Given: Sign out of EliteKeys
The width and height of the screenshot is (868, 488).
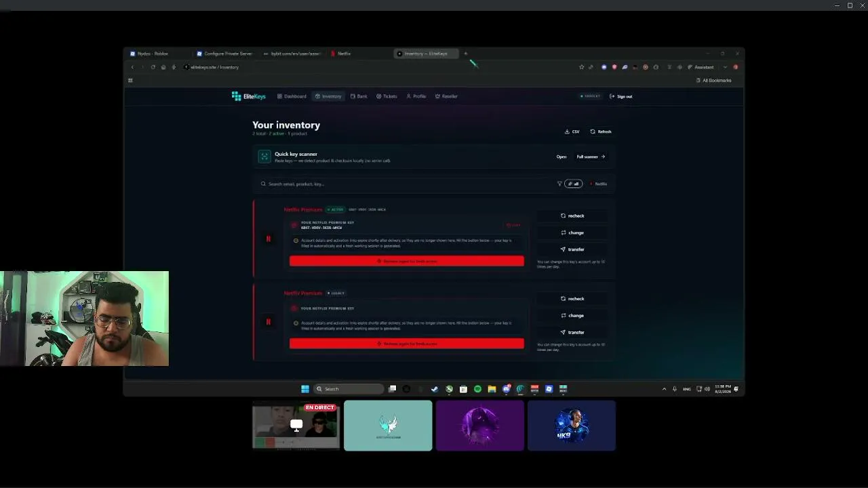Looking at the screenshot, I should point(621,96).
